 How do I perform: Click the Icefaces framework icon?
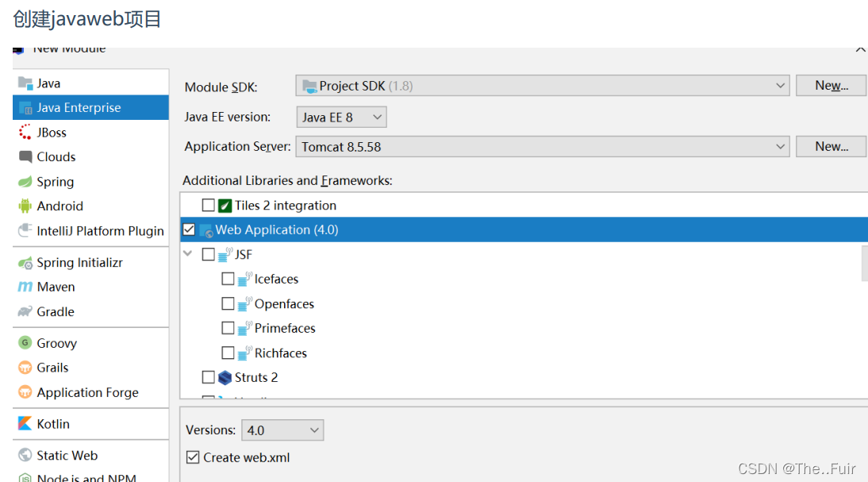[244, 279]
